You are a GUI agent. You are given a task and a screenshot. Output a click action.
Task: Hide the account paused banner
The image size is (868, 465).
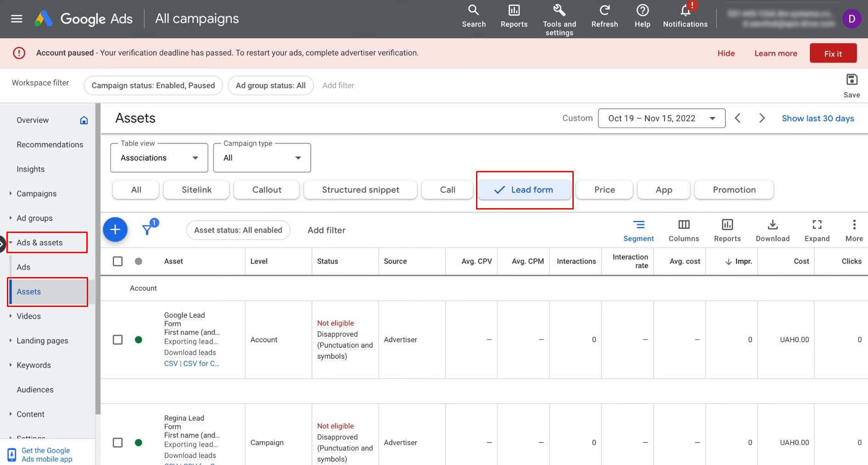pyautogui.click(x=726, y=53)
